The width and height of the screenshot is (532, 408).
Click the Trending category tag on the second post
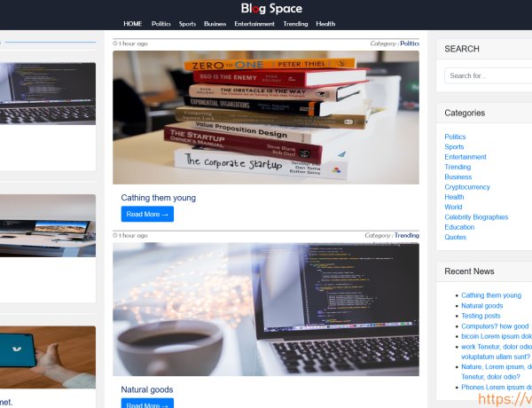pyautogui.click(x=406, y=235)
